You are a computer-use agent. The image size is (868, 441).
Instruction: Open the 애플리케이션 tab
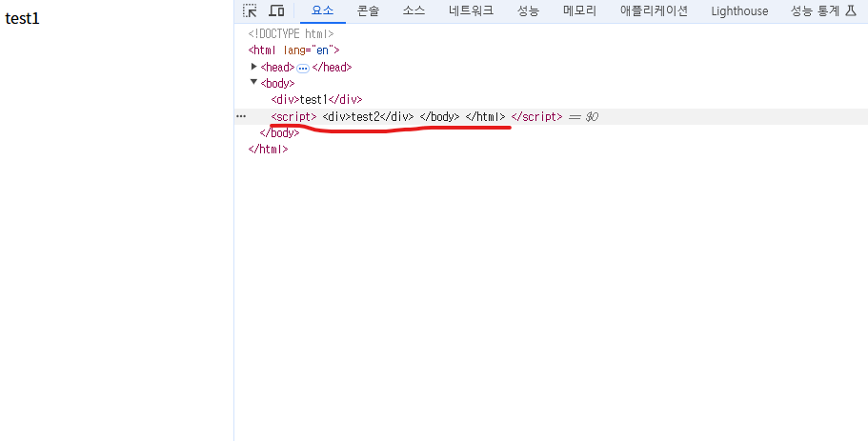coord(654,10)
